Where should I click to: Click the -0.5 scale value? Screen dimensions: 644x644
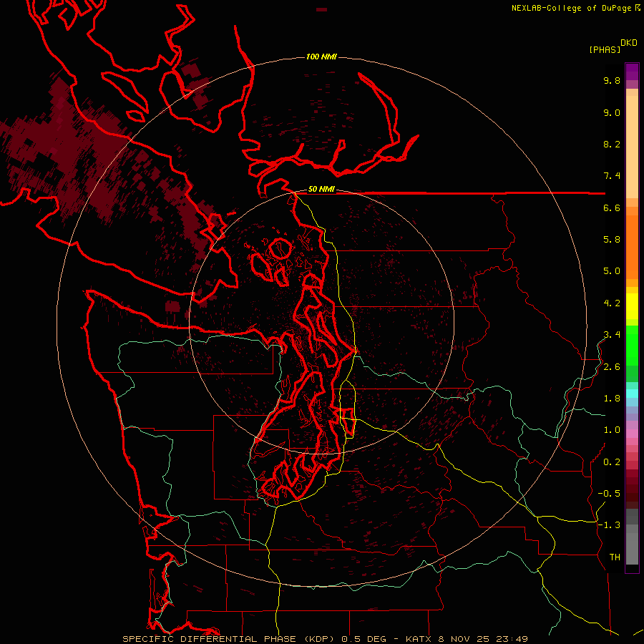click(609, 494)
